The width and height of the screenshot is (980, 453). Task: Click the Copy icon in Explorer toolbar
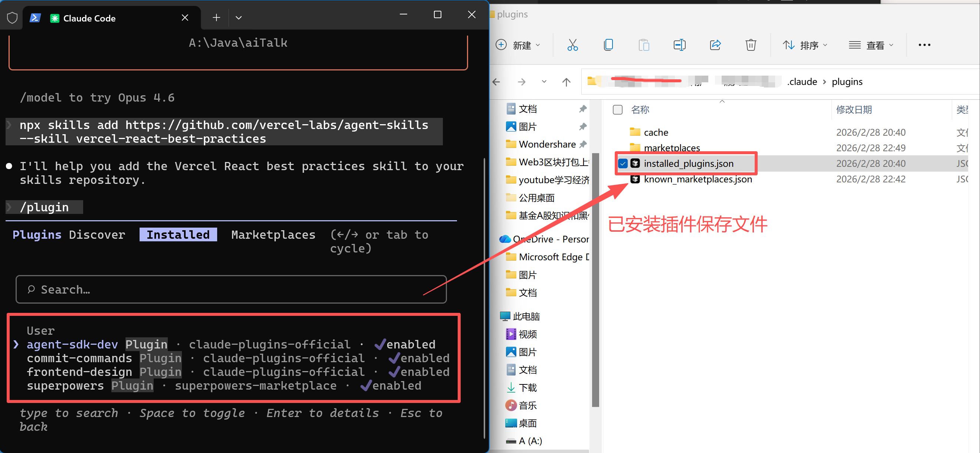click(608, 45)
